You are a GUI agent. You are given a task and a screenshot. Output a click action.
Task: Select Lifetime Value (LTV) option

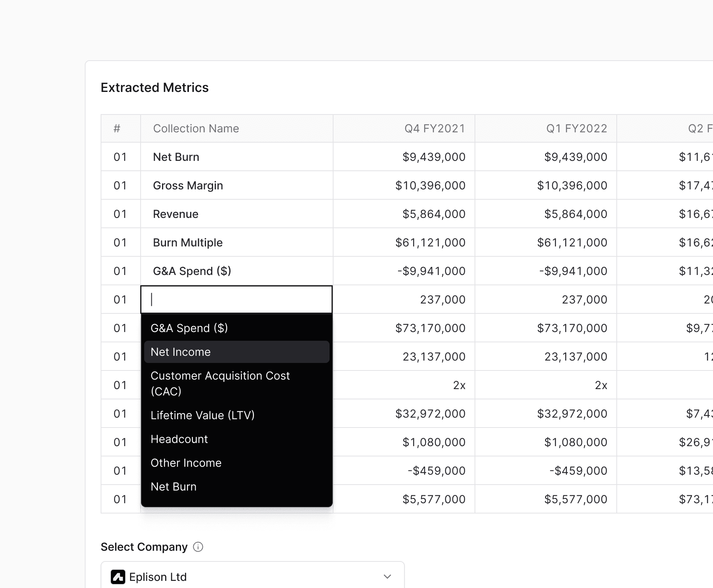[237, 415]
